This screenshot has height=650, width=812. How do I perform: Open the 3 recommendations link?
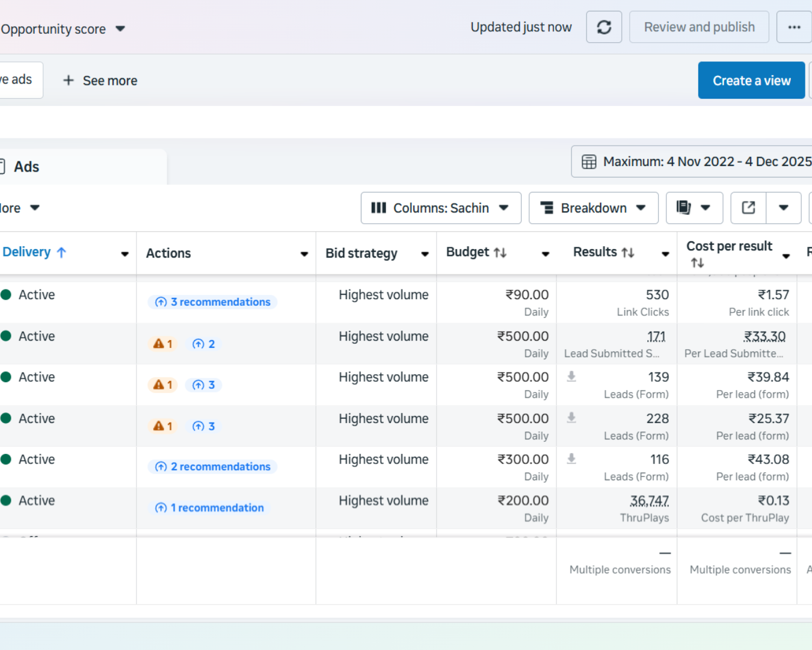(x=213, y=302)
